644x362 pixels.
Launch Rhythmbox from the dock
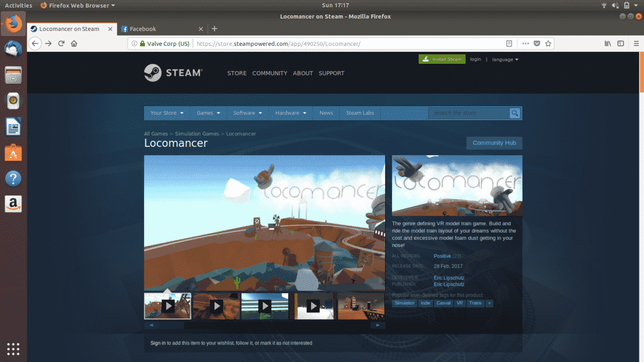(13, 101)
